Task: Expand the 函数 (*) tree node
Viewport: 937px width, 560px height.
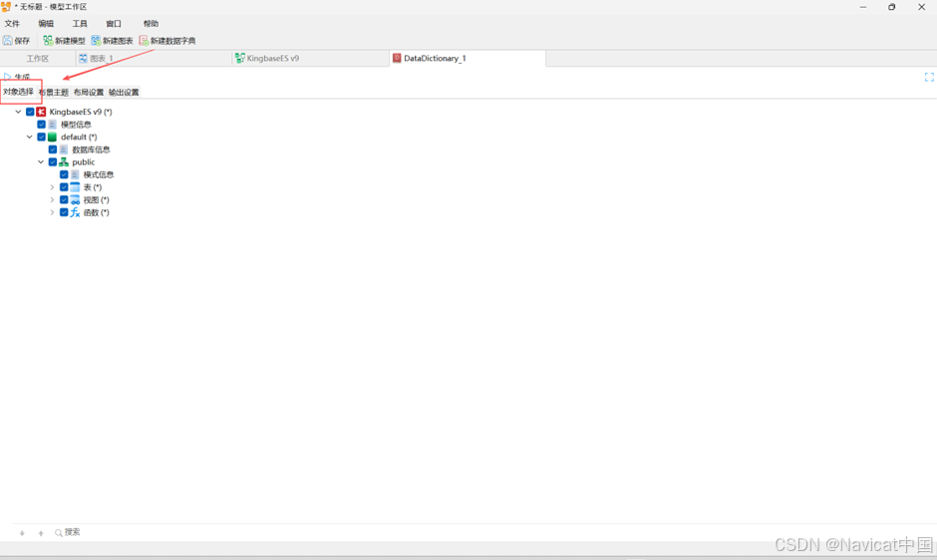Action: pos(52,212)
